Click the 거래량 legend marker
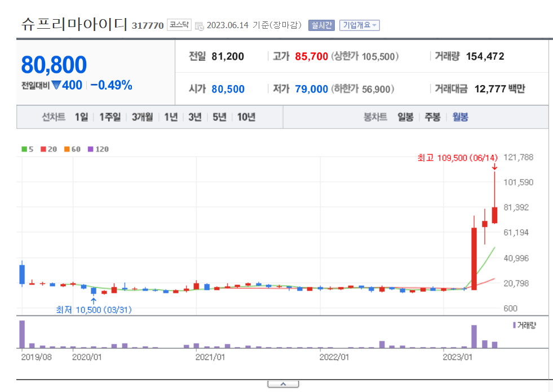 pyautogui.click(x=514, y=325)
